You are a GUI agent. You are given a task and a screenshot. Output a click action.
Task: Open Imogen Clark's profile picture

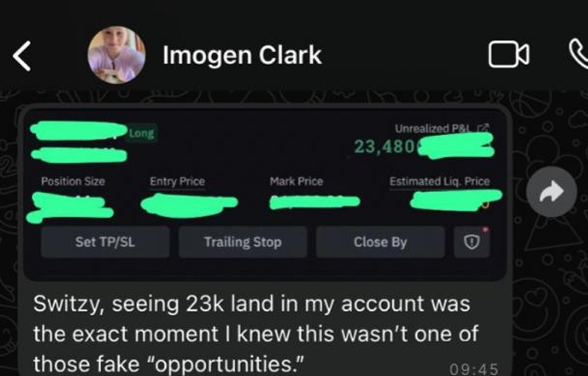(x=116, y=55)
